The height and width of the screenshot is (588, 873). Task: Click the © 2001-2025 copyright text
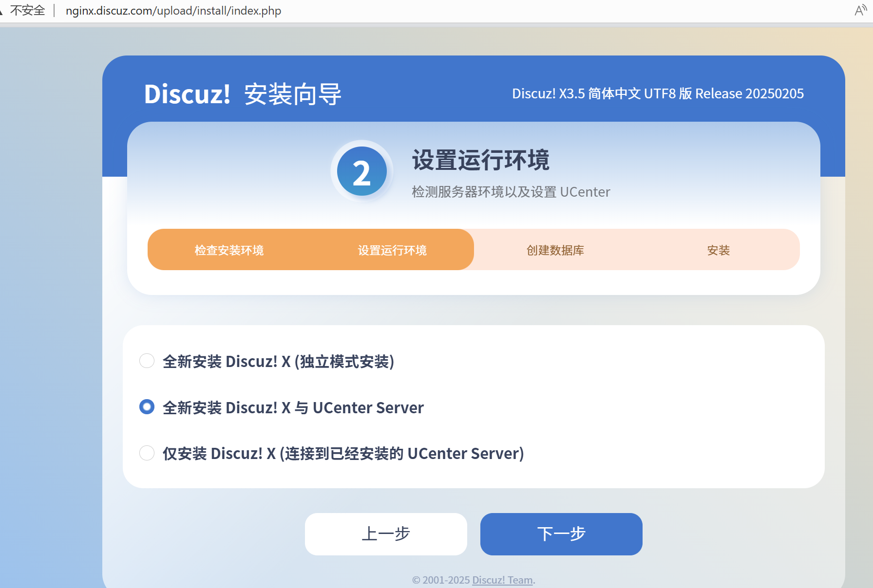click(x=441, y=580)
